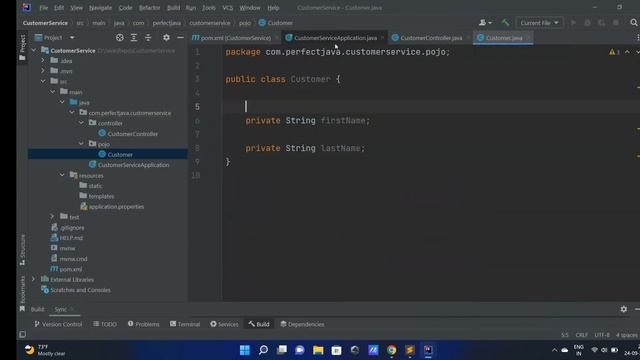Switch to CustomerServiceApplication.java tab
The height and width of the screenshot is (360, 640).
[x=335, y=38]
